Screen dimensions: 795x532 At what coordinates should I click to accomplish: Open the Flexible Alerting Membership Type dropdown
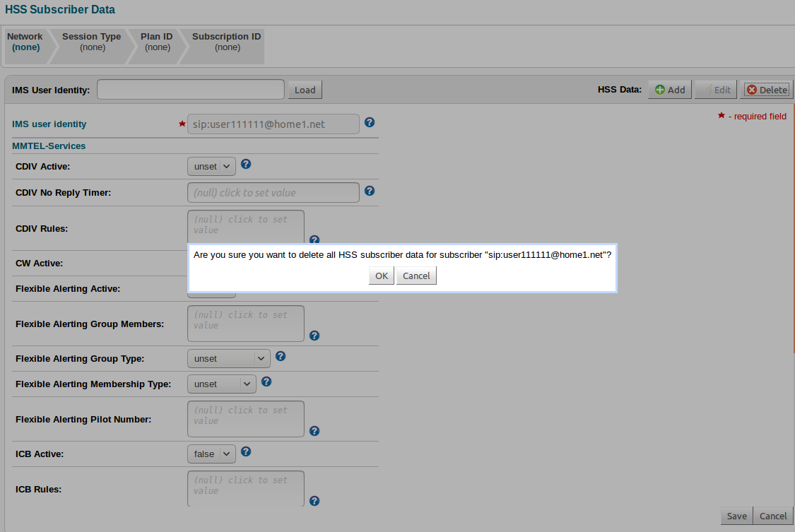pos(221,384)
